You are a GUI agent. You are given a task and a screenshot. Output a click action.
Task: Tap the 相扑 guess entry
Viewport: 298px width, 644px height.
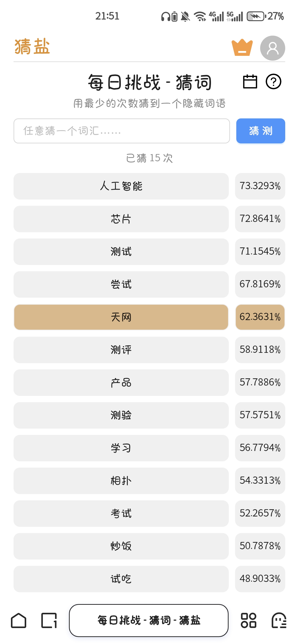pyautogui.click(x=121, y=481)
